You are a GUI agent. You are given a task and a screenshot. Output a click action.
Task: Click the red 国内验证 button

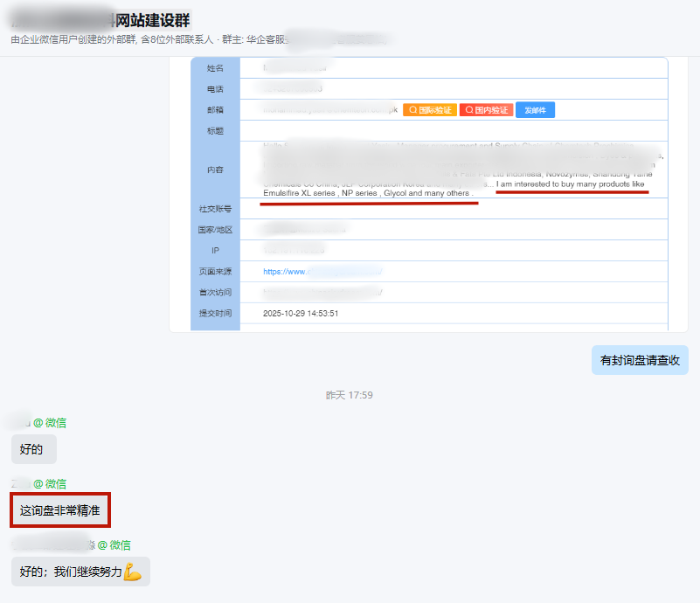pos(487,110)
